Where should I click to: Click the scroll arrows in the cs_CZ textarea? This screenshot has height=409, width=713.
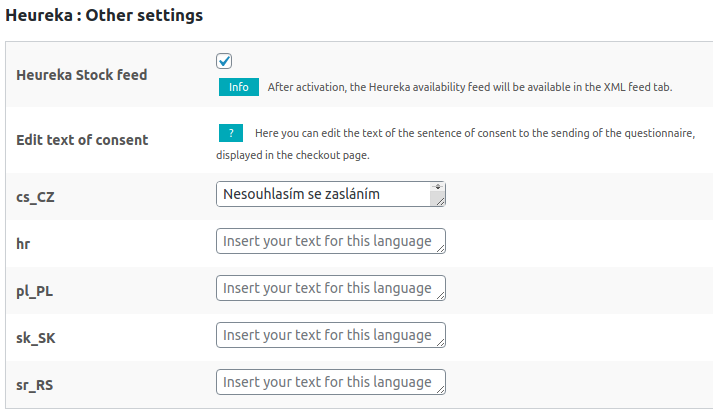(x=437, y=187)
